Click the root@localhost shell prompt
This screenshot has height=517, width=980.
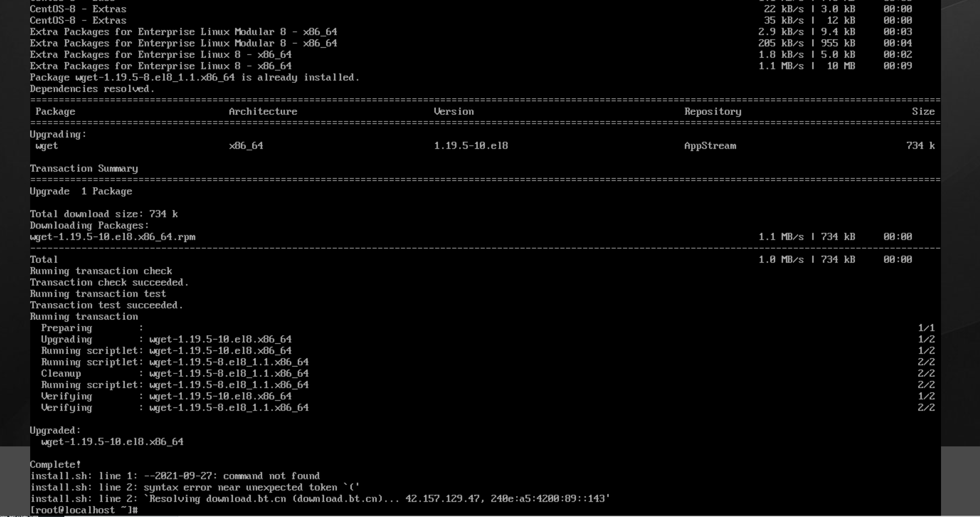[84, 510]
